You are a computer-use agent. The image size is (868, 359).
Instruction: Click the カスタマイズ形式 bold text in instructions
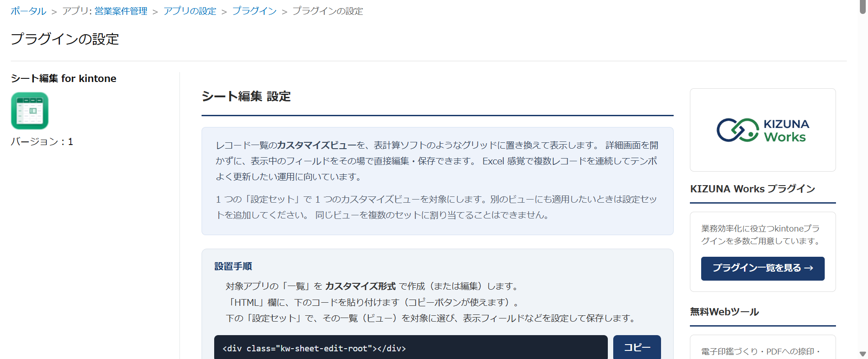coord(360,286)
